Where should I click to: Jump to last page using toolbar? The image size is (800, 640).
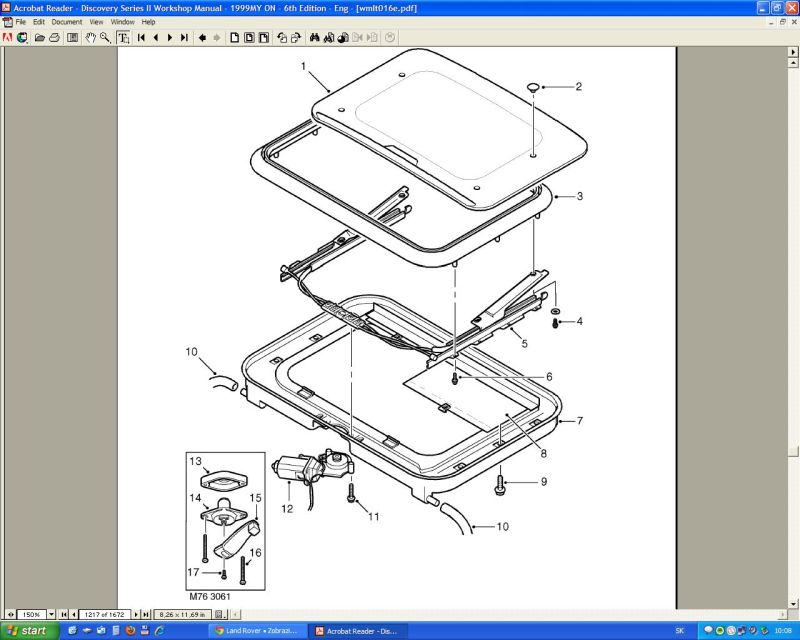pyautogui.click(x=184, y=38)
